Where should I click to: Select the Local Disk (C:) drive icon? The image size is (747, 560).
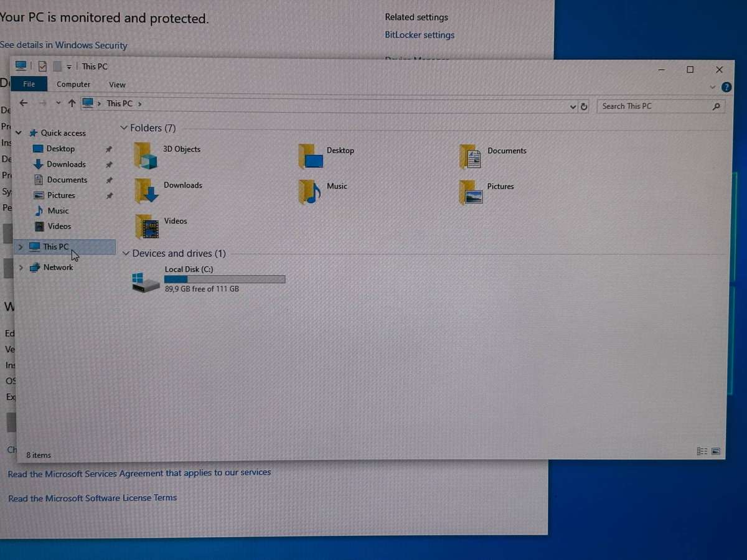(146, 282)
